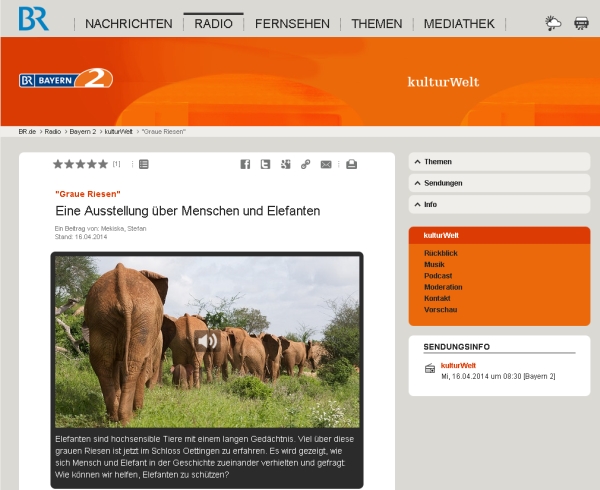Click the headline "Eine Ausstellung über Menschen und Elefanten"

188,211
